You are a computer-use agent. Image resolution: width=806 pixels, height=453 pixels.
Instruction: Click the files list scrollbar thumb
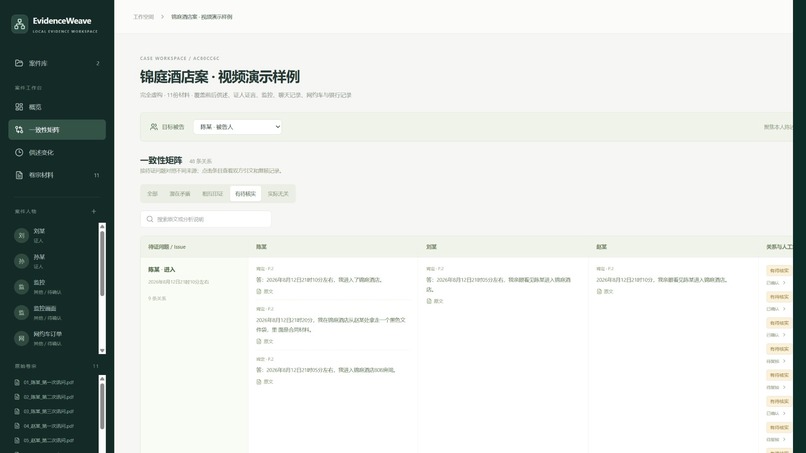(x=102, y=406)
